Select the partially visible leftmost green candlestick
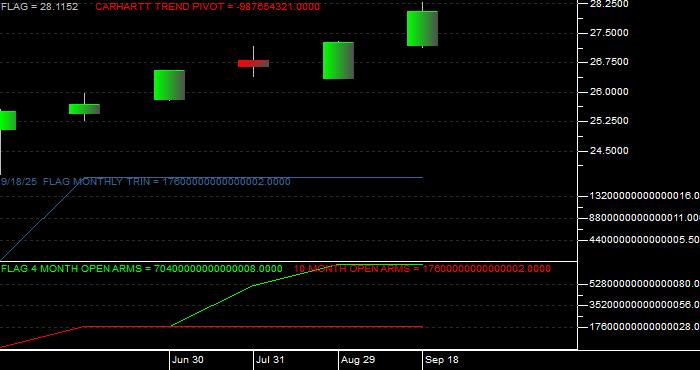The image size is (700, 370). [x=8, y=121]
